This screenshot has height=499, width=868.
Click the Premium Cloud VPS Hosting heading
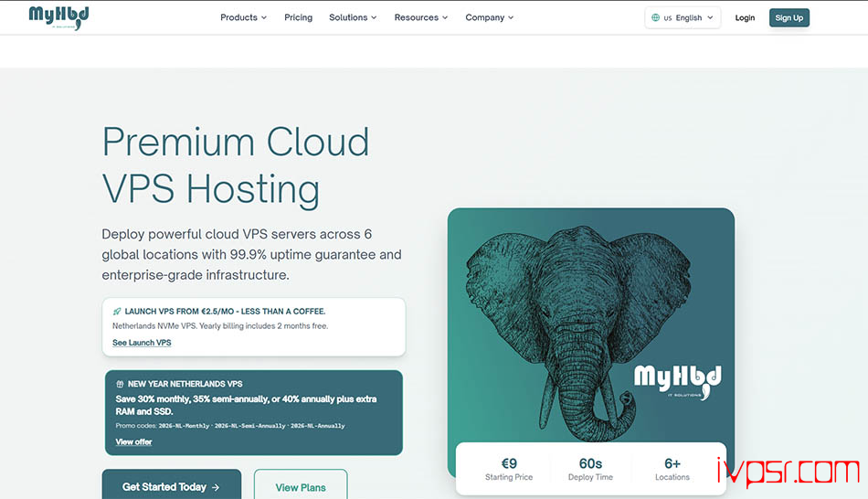point(236,165)
